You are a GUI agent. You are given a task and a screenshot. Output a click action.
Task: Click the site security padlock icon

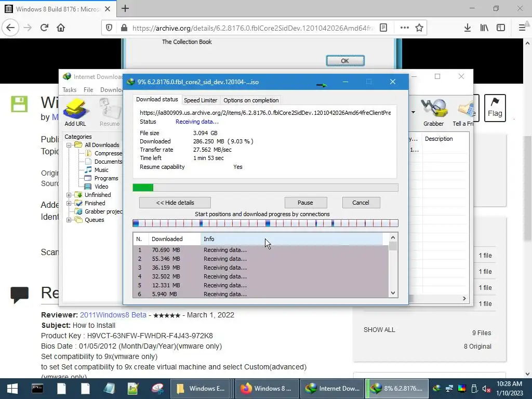click(x=124, y=28)
